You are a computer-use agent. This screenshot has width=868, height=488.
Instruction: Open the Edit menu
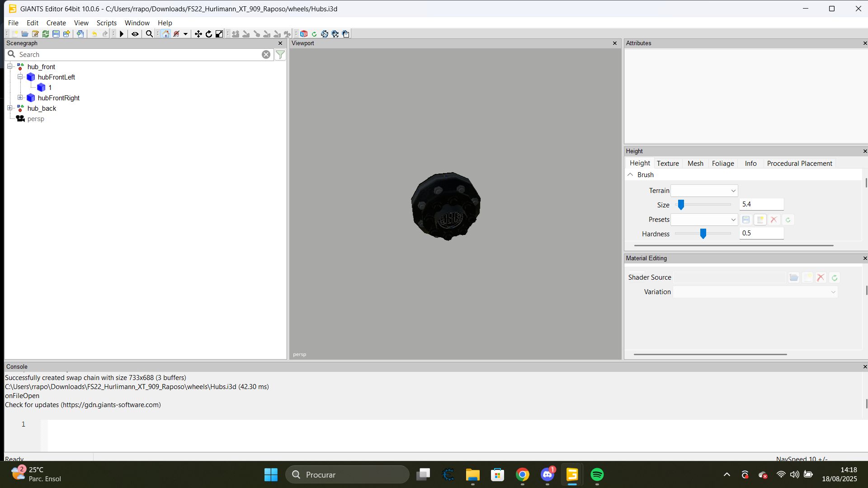(x=33, y=23)
